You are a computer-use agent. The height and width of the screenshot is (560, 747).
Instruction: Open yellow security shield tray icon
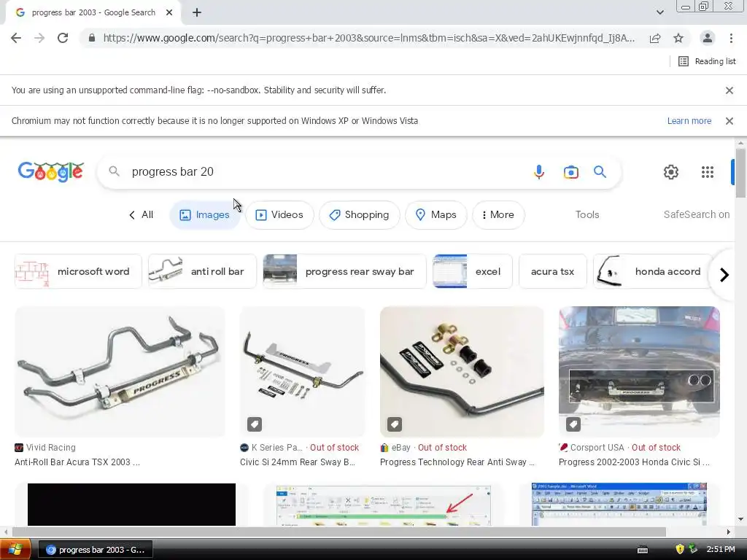(680, 550)
